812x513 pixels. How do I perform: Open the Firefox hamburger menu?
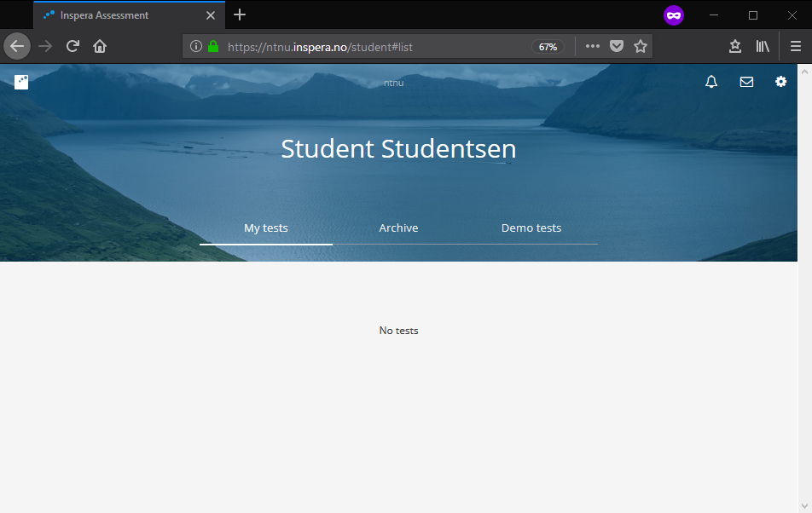(x=796, y=47)
